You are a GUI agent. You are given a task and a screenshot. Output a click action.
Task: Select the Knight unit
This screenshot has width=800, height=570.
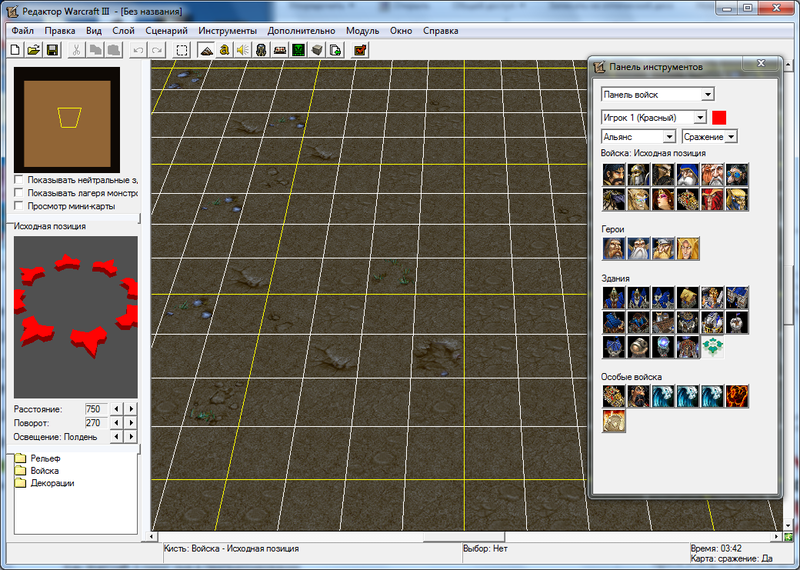tap(663, 175)
